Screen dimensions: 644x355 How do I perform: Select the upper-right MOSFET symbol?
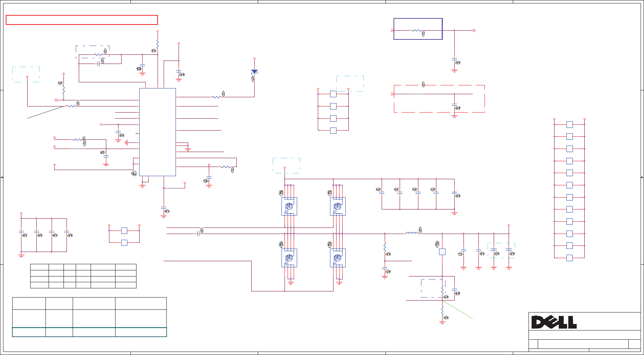(338, 206)
